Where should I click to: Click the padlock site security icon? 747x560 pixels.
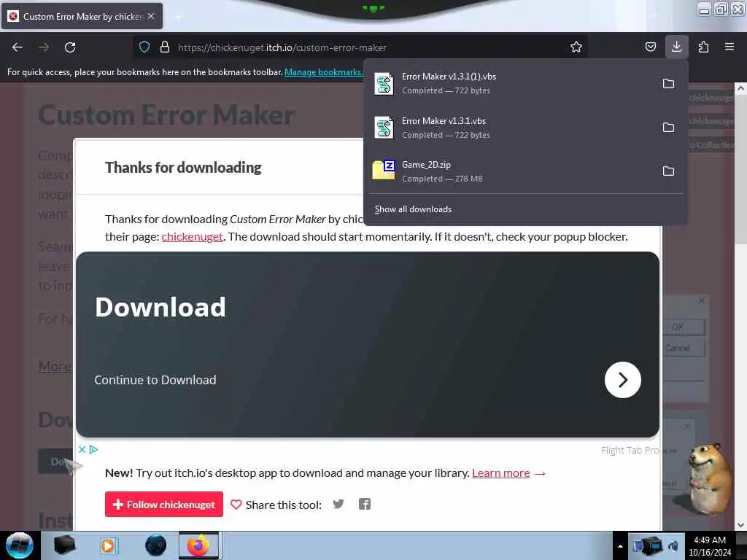pos(165,47)
